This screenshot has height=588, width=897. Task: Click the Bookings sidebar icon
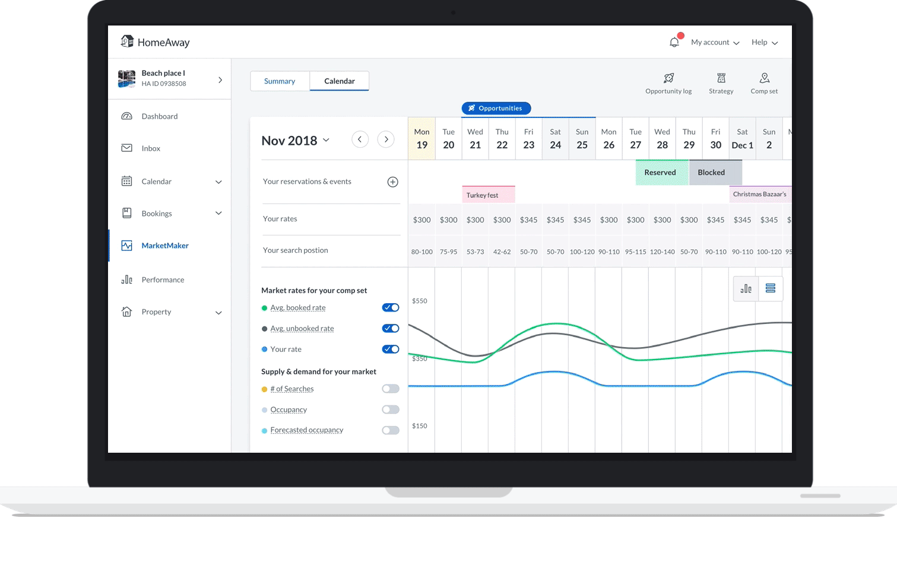(x=126, y=213)
